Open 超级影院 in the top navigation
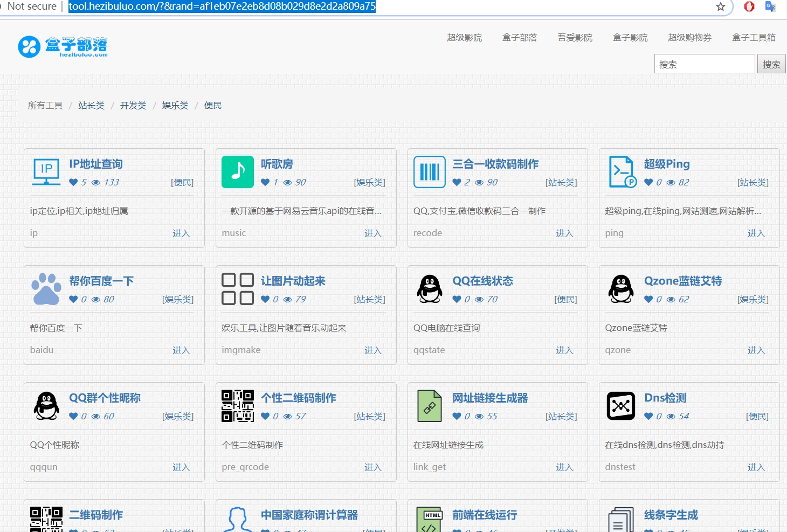Screen dimensions: 787x532 coord(464,37)
